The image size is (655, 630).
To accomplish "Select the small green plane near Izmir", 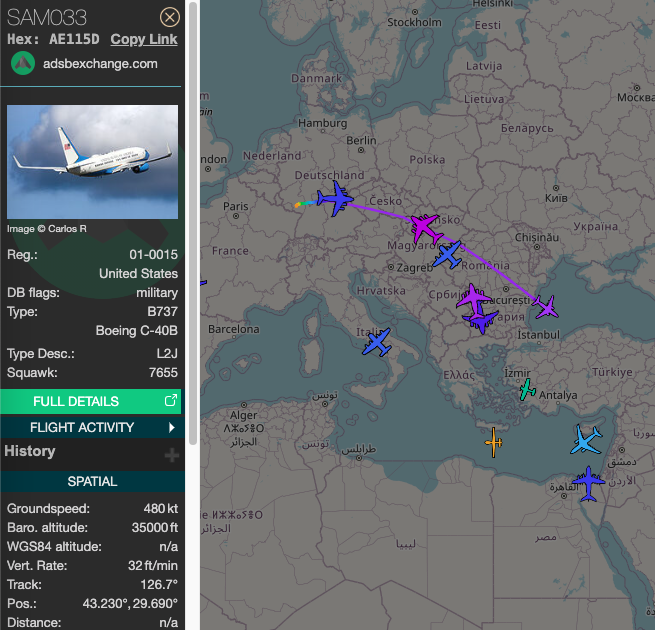I will [526, 389].
